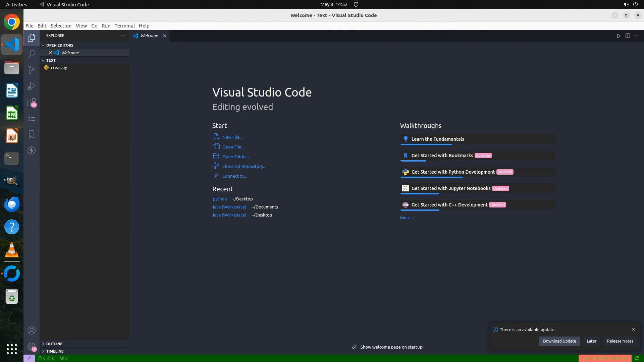This screenshot has width=644, height=362.
Task: Click the Clone Git Repository link
Action: 244,166
